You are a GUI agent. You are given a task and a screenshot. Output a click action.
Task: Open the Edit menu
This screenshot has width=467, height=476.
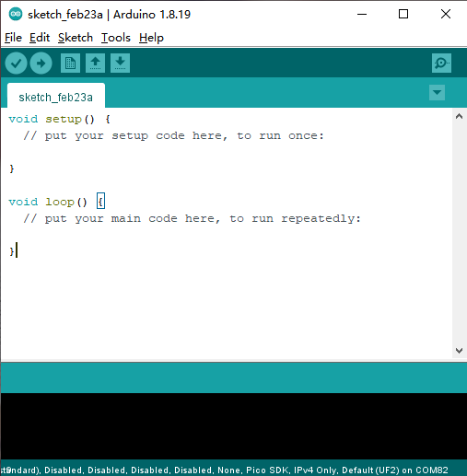(40, 38)
